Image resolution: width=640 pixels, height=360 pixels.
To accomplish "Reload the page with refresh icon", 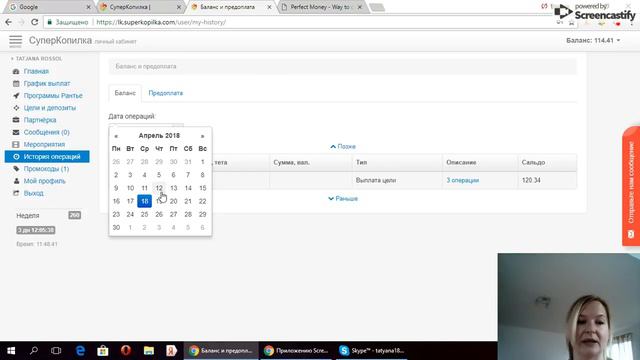I will click(x=35, y=22).
